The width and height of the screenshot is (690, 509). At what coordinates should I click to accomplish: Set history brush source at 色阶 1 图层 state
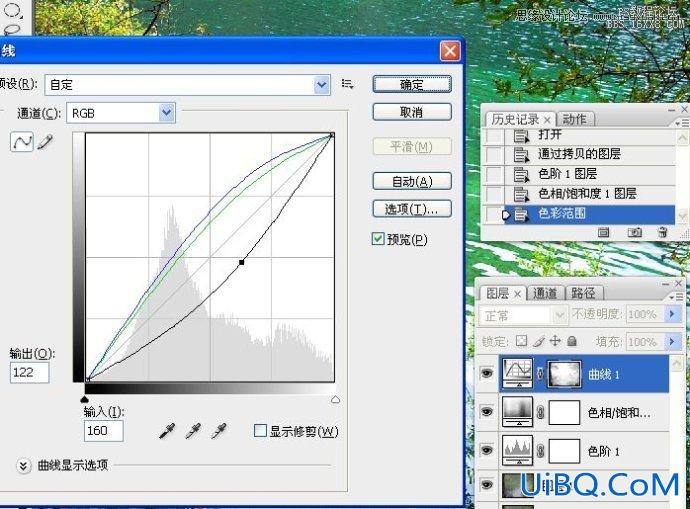pyautogui.click(x=494, y=174)
